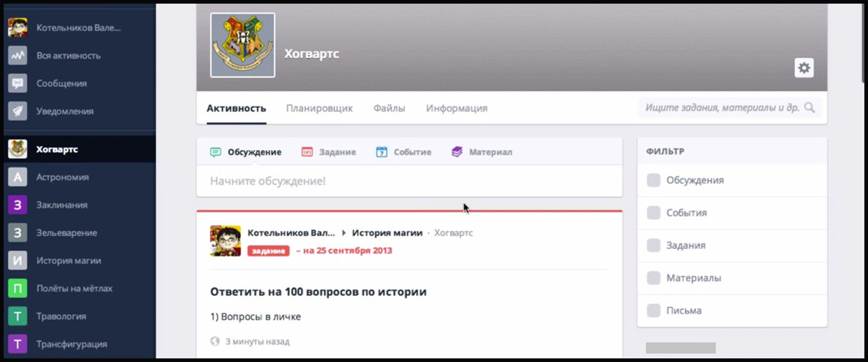Image resolution: width=868 pixels, height=362 pixels.
Task: Click the Вся активность activity icon
Action: pos(18,55)
